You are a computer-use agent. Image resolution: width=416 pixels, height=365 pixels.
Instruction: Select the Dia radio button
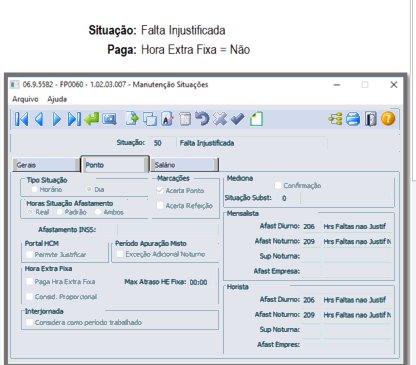(x=89, y=189)
